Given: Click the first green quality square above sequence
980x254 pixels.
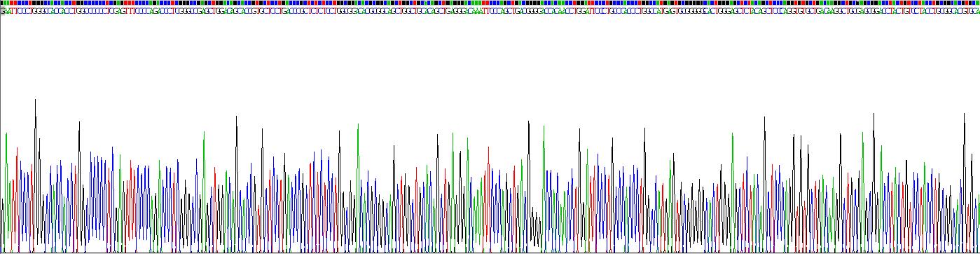Looking at the screenshot, I should tap(5, 3).
